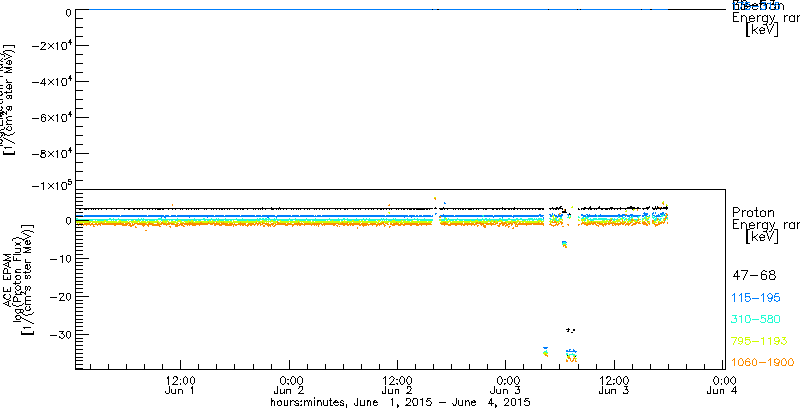
Task: Select the -8×10⁴ y-axis tick label
Action: click(51, 154)
